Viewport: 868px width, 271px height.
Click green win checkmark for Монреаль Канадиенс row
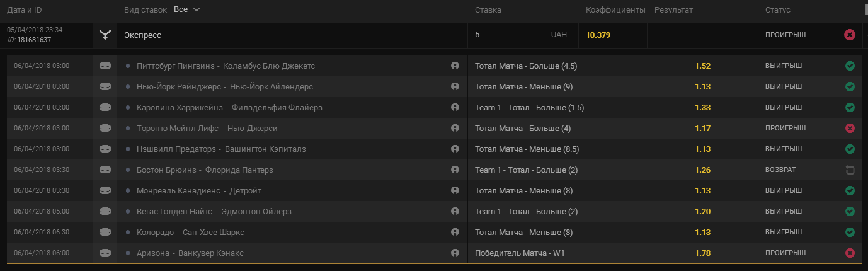pos(850,190)
